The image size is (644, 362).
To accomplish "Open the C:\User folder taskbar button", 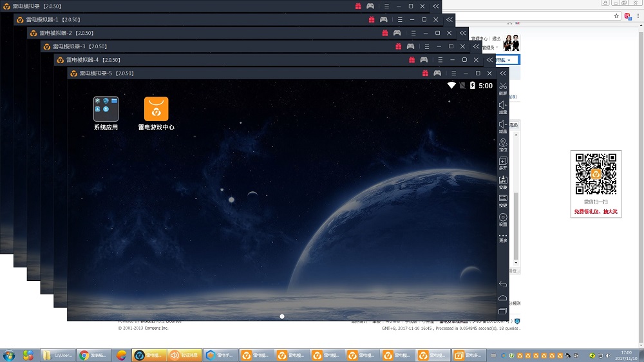I will point(58,355).
